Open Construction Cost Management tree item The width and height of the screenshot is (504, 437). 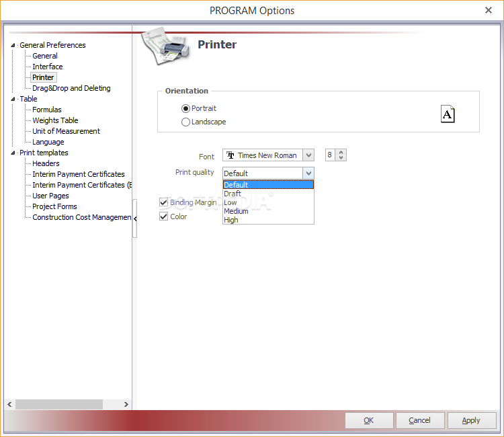[x=81, y=217]
